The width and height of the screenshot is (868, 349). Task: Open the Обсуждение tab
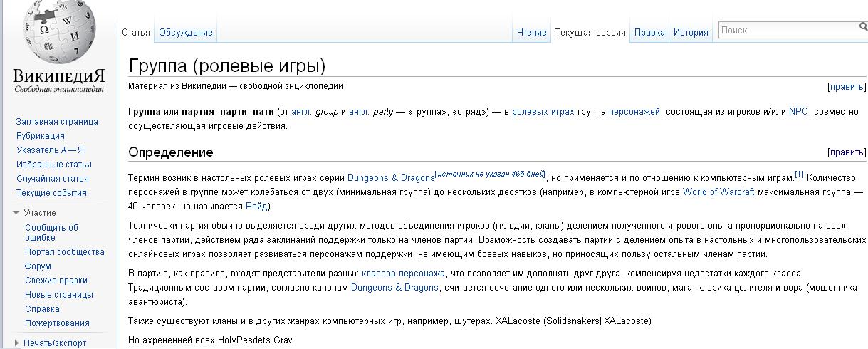pyautogui.click(x=185, y=32)
